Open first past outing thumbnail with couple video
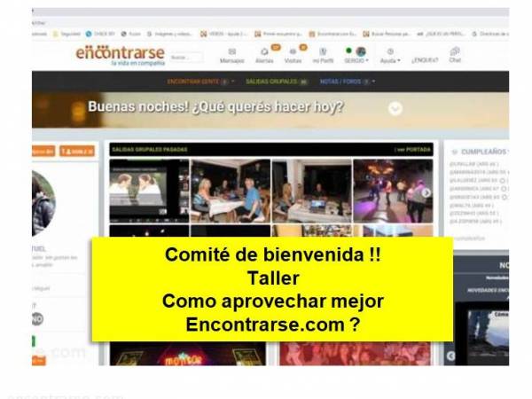This screenshot has height=399, width=532. (x=149, y=191)
